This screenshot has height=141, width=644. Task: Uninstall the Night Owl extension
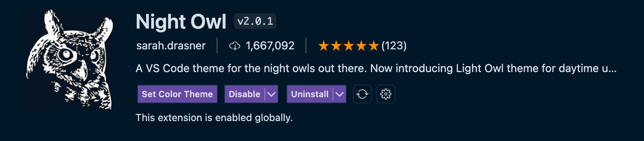click(x=309, y=94)
